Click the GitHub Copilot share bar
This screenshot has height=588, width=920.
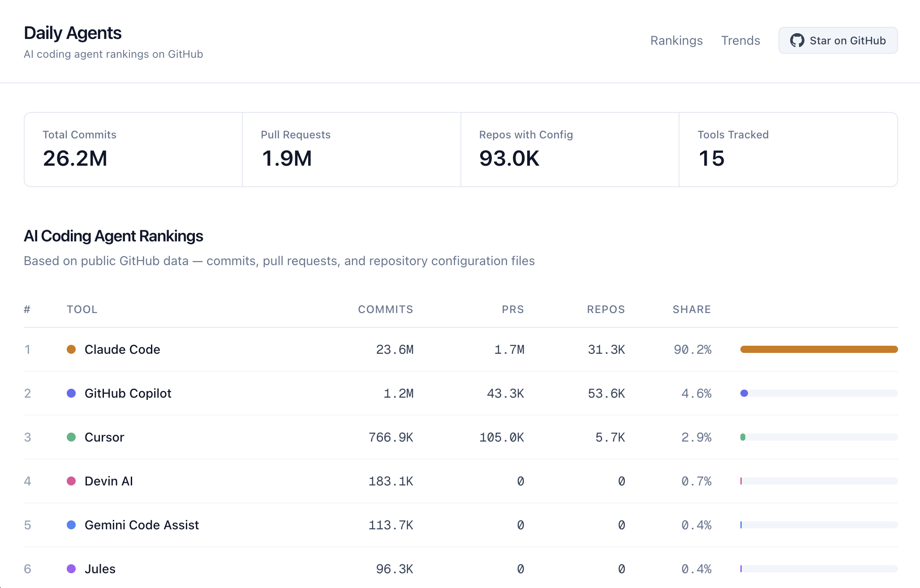819,393
